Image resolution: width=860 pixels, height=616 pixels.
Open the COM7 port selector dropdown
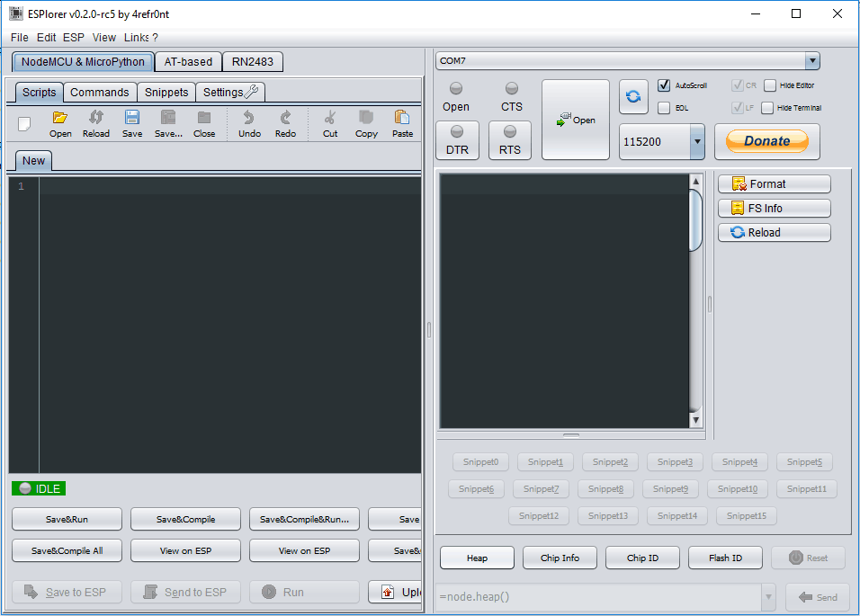(811, 60)
